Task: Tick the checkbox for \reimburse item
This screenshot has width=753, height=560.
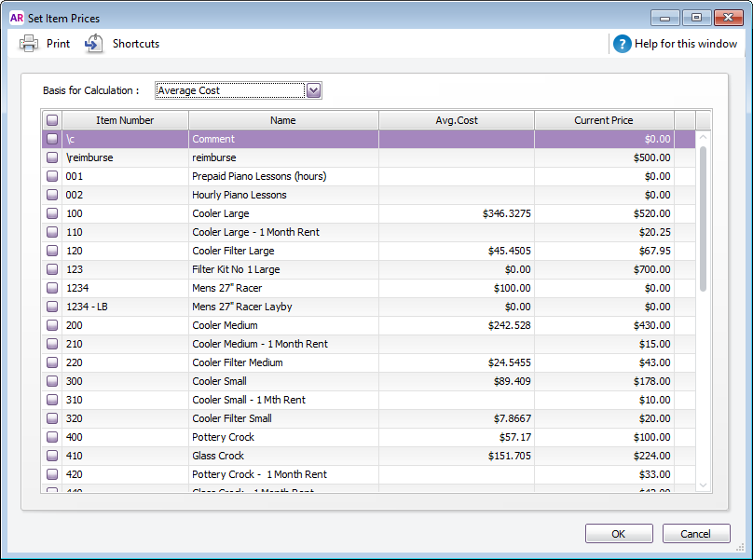Action: (x=52, y=157)
